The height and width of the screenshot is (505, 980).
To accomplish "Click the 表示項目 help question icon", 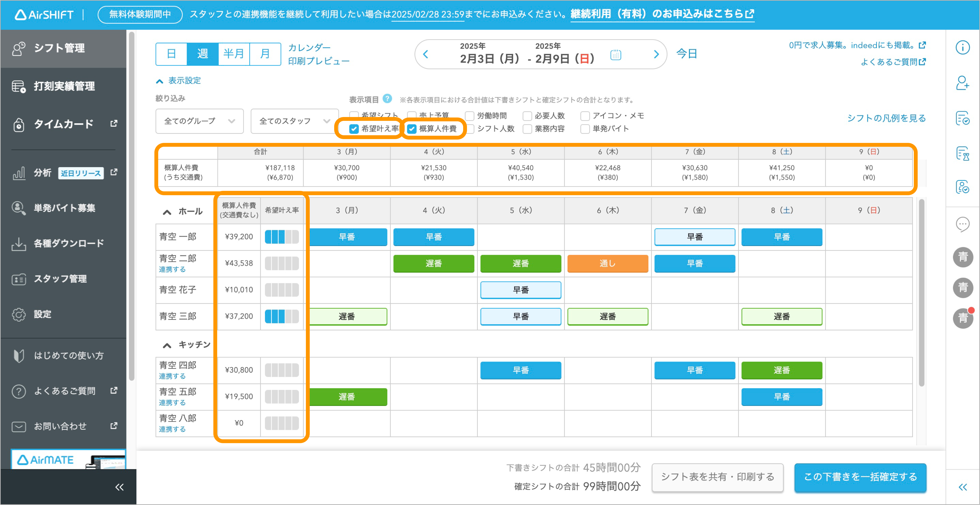I will 387,99.
